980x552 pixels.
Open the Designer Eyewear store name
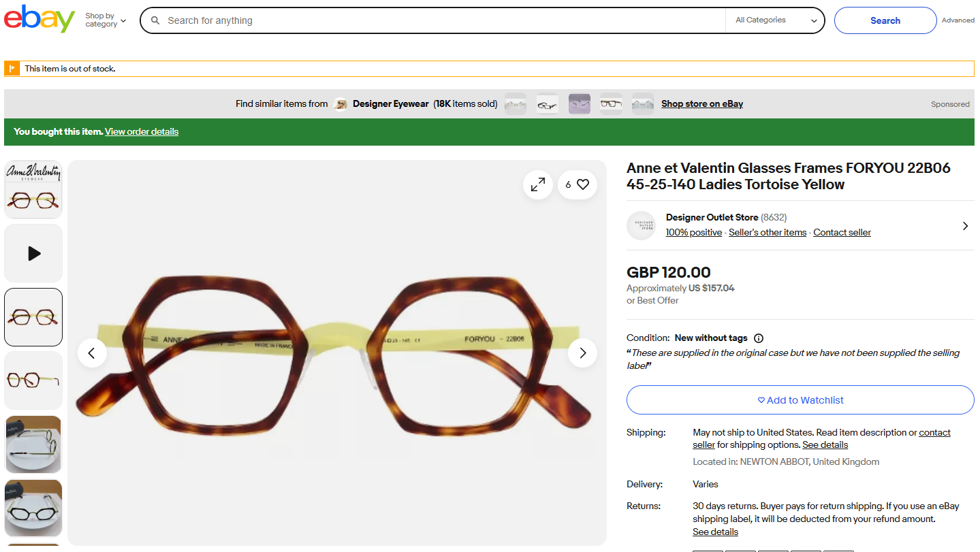click(x=391, y=104)
